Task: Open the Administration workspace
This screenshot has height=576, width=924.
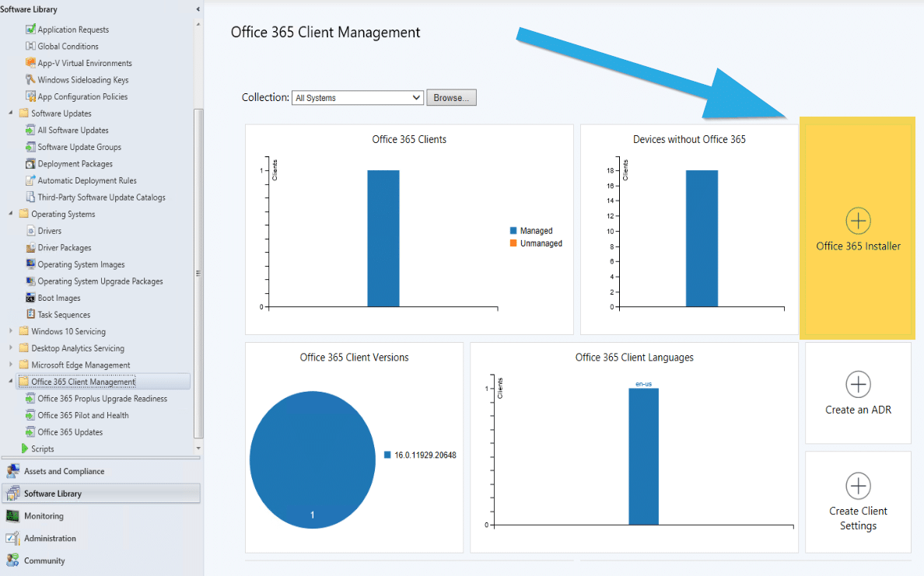Action: click(51, 538)
